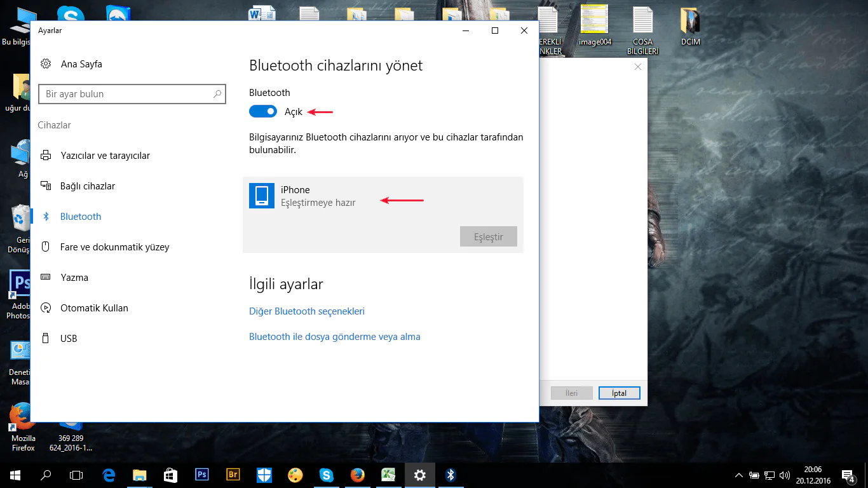Screen dimensions: 868x488
Task: Open Yazıcılar ve tarayıcılar settings
Action: click(105, 156)
